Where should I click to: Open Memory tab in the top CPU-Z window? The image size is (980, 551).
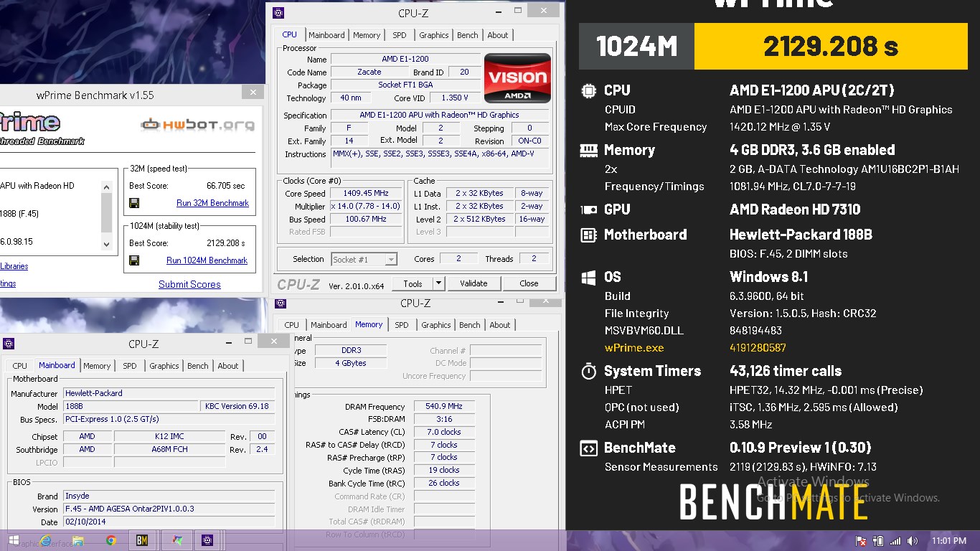tap(367, 35)
